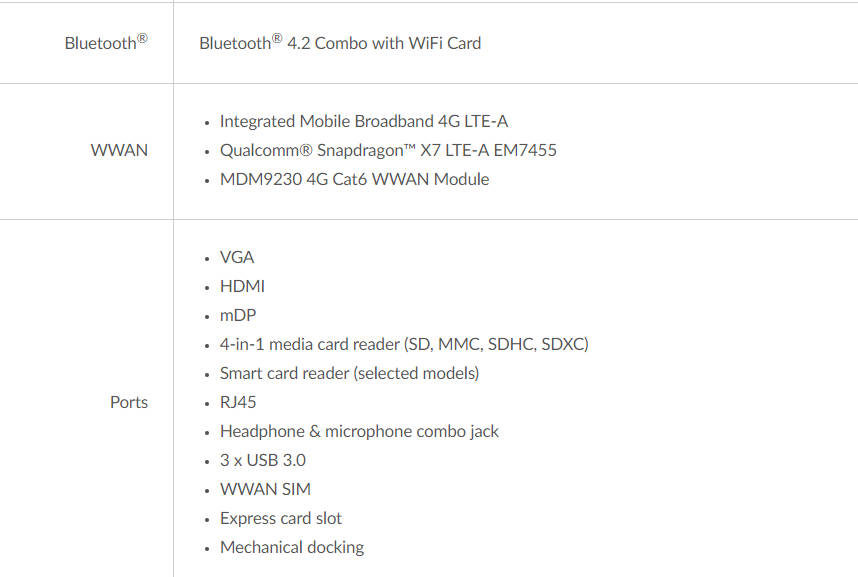
Task: Click the WWAN row label
Action: 119,150
